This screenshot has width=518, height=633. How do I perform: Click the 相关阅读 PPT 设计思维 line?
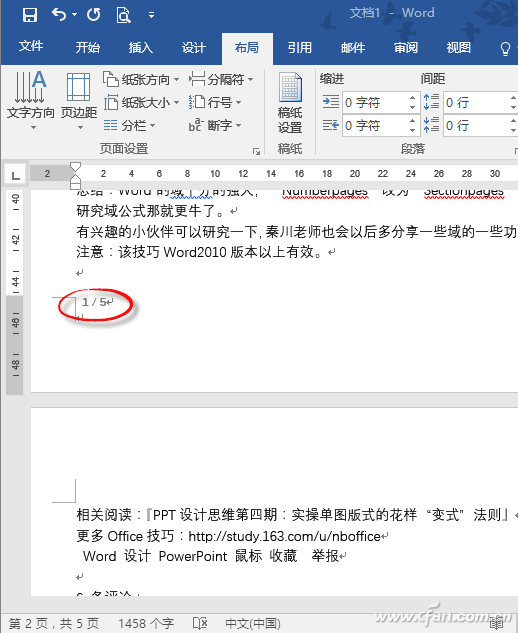[x=292, y=515]
